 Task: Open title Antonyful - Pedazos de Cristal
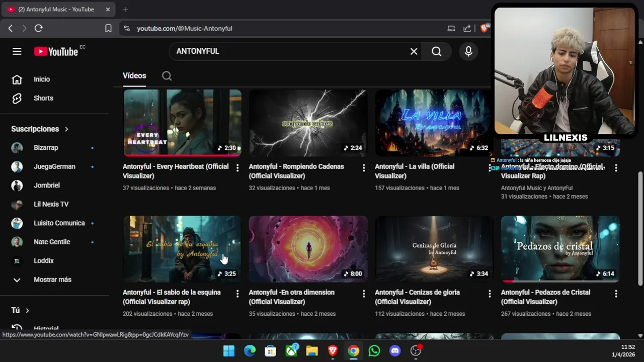coord(545,297)
